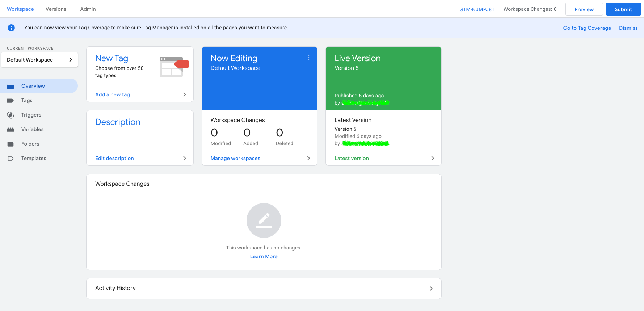Switch to the Workspace tab

click(20, 9)
